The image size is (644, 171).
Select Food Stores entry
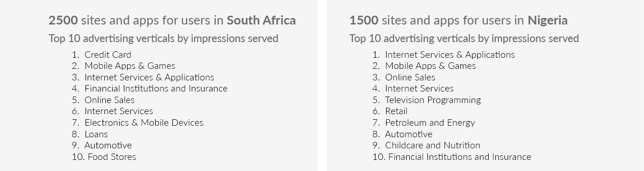(x=112, y=157)
